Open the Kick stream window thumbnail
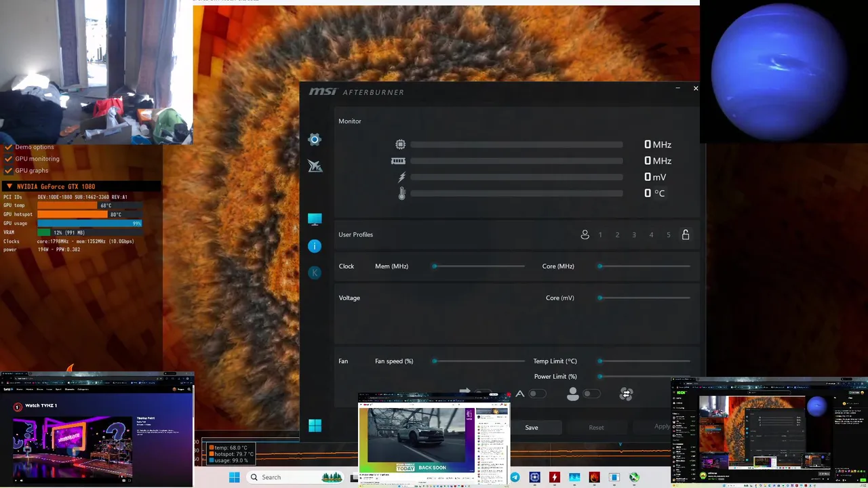The image size is (868, 488). pos(769,432)
